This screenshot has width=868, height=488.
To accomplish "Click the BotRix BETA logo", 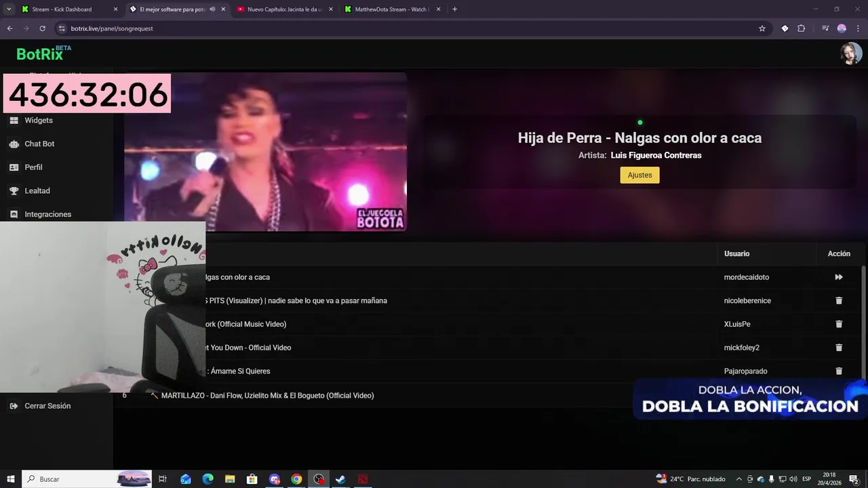I will (x=43, y=54).
